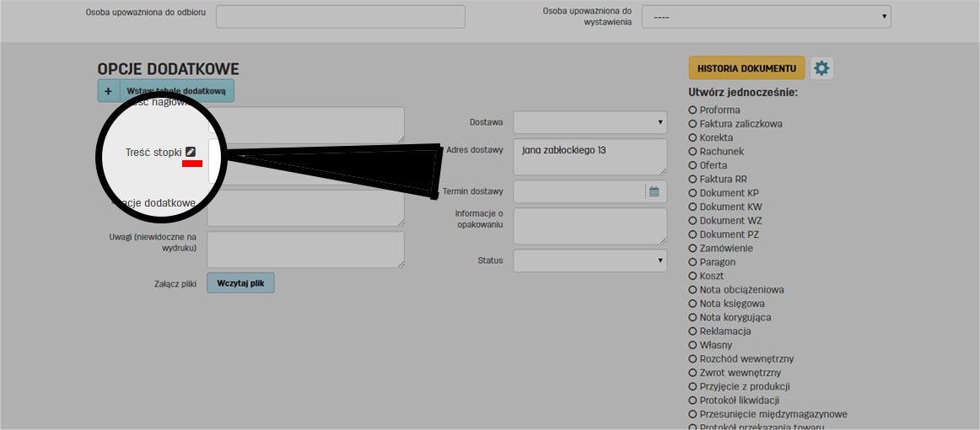Expand the Status dropdown
The image size is (980, 430).
coord(590,261)
